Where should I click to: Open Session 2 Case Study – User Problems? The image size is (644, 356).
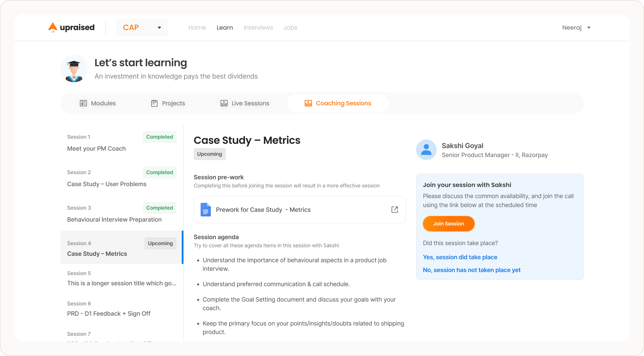pos(122,178)
